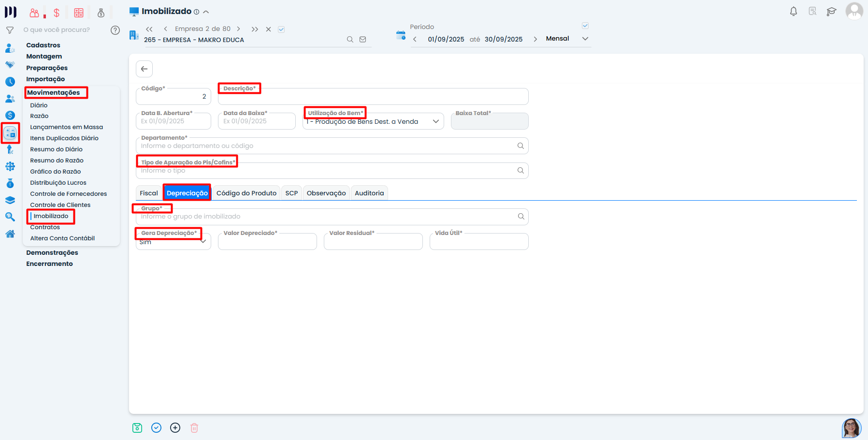Open the Utilização do Bem dropdown
This screenshot has width=868, height=440.
[x=373, y=122]
